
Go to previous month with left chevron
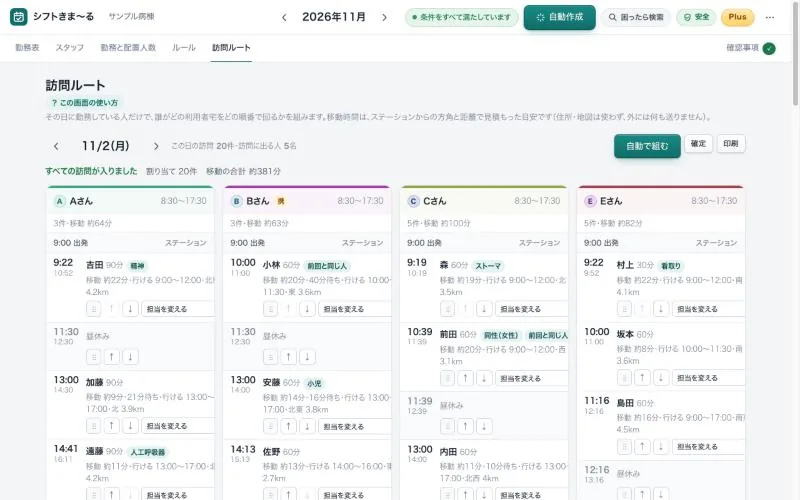(x=284, y=17)
